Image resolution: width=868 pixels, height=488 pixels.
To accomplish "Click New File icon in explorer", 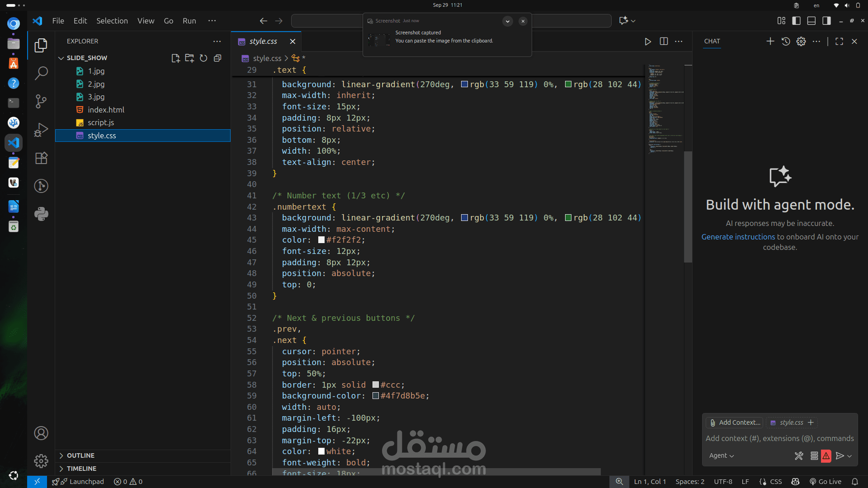I will point(175,58).
